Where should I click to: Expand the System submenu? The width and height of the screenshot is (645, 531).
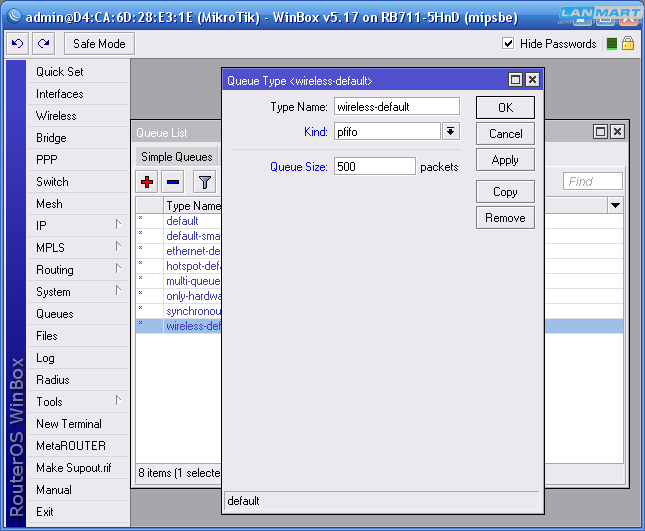point(118,291)
